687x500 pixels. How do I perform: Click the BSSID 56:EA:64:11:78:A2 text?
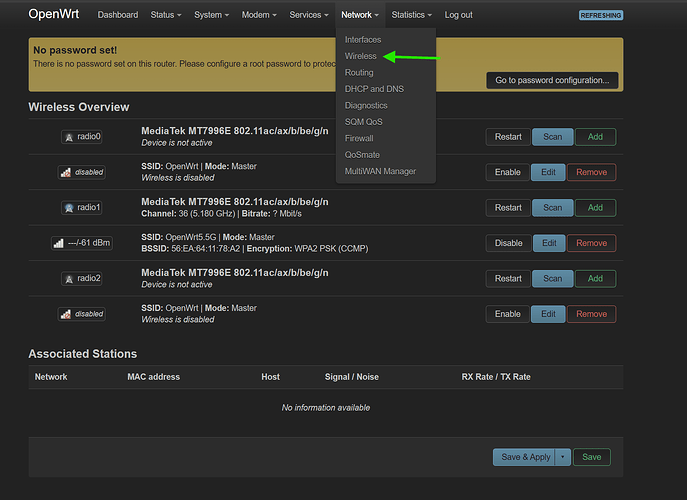[191, 249]
